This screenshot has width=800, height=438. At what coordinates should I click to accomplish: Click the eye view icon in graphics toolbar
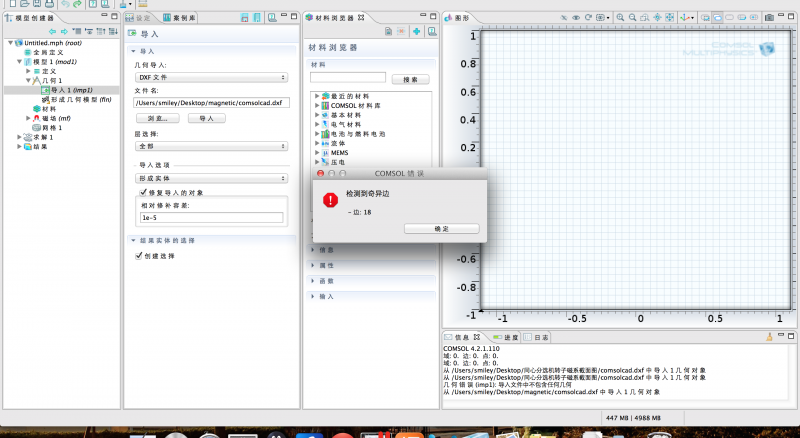point(576,17)
